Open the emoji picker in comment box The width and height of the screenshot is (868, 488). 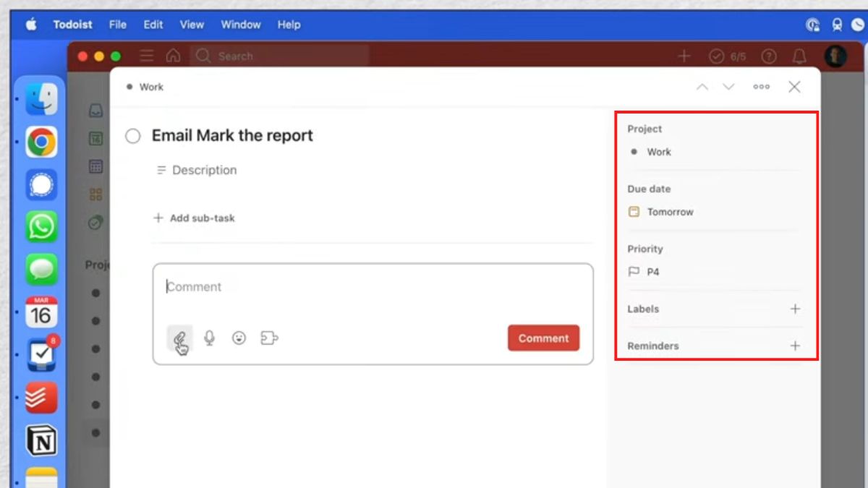point(239,338)
